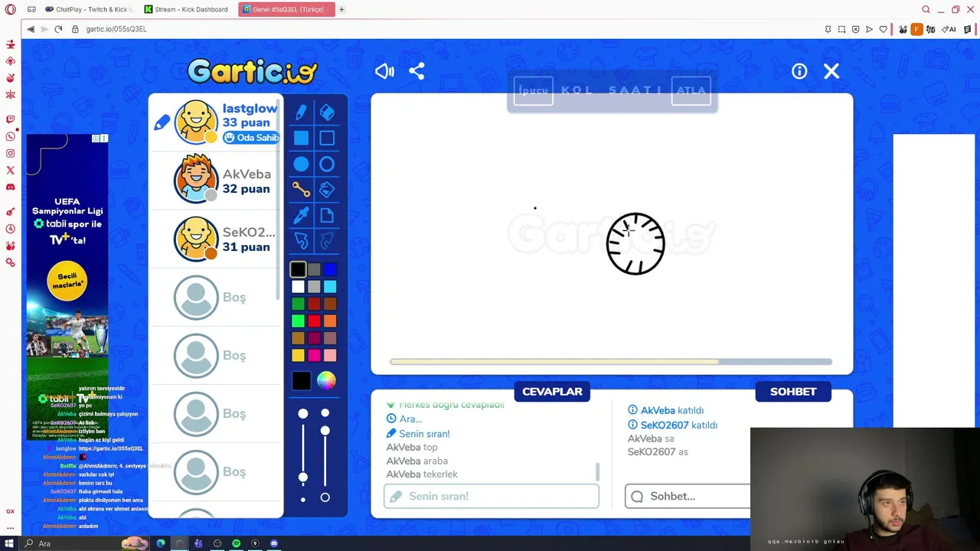Choose the cyan color swatch
980x551 pixels.
tap(330, 286)
